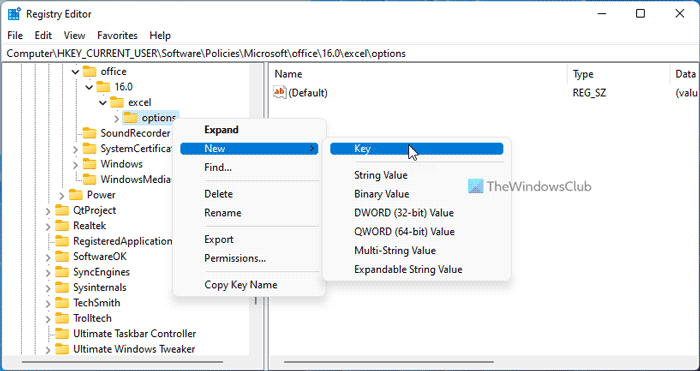Viewport: 700px width, 371px height.
Task: Expand the Windows key arrow
Action: (x=75, y=164)
